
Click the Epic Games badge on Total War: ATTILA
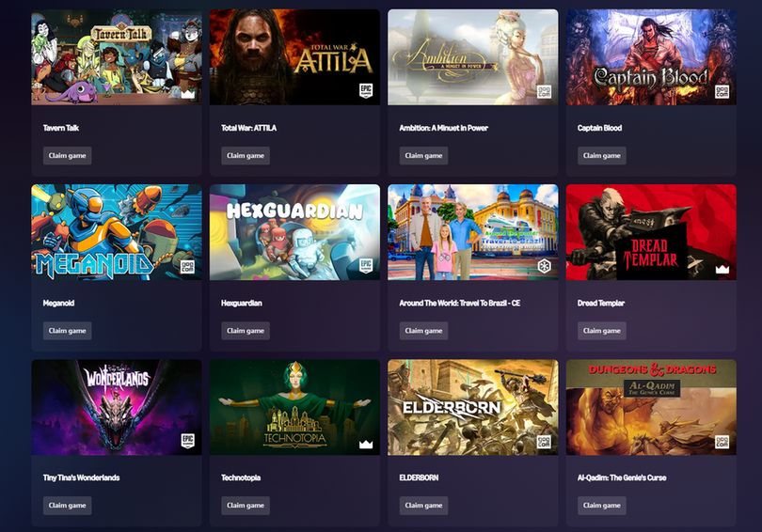click(x=366, y=91)
